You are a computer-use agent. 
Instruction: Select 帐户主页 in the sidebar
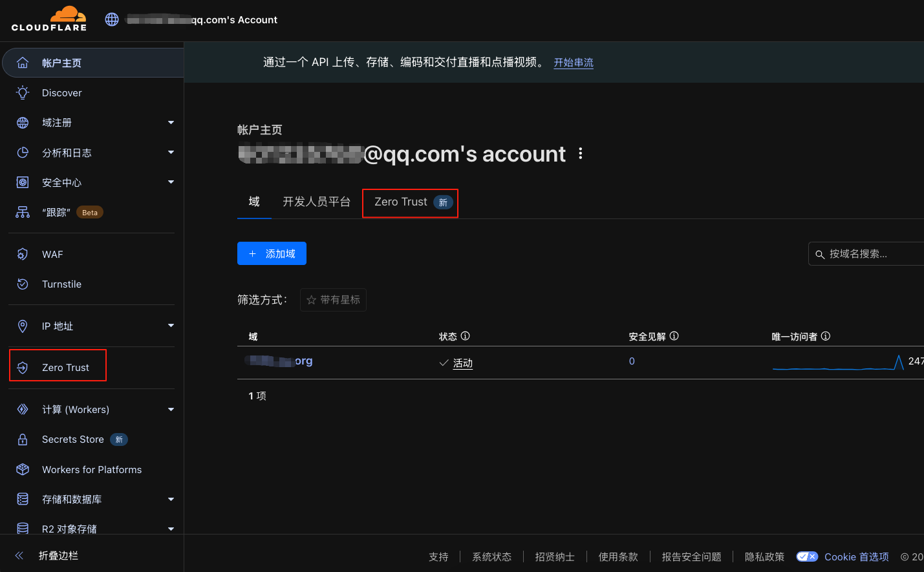pos(93,63)
